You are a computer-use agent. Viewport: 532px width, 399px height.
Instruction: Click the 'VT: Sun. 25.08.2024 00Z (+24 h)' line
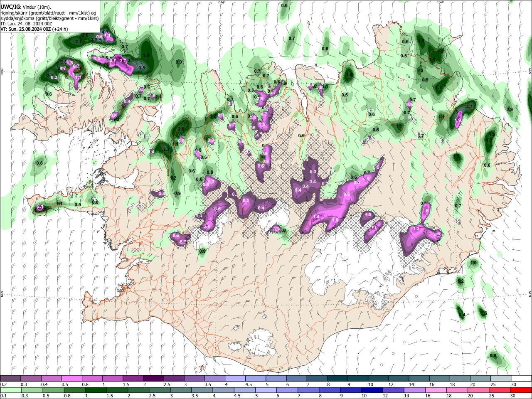[x=34, y=29]
